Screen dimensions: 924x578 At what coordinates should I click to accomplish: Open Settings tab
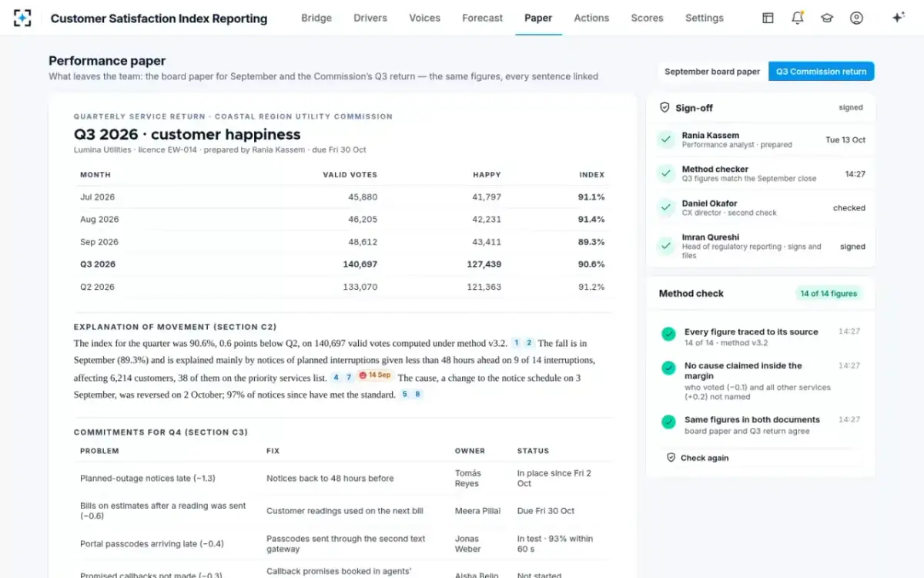[x=705, y=18]
